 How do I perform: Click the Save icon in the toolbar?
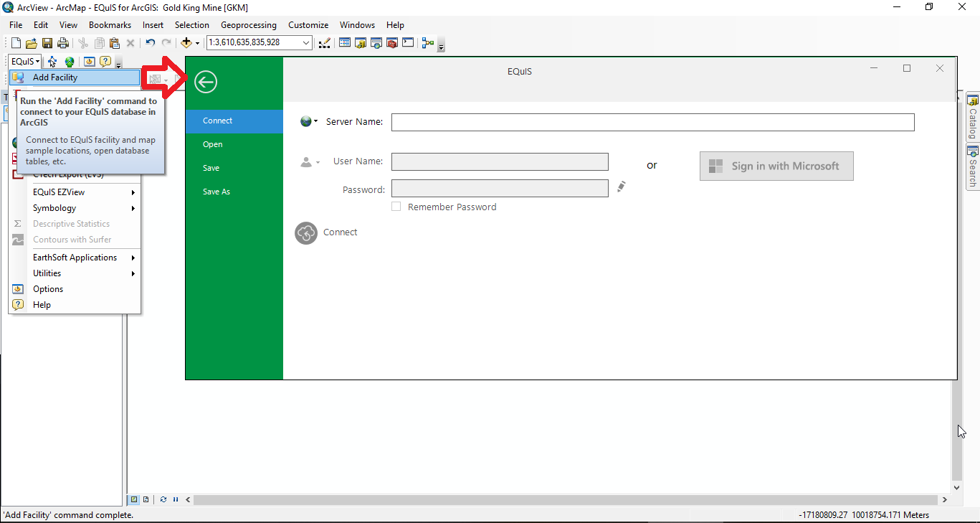point(47,43)
